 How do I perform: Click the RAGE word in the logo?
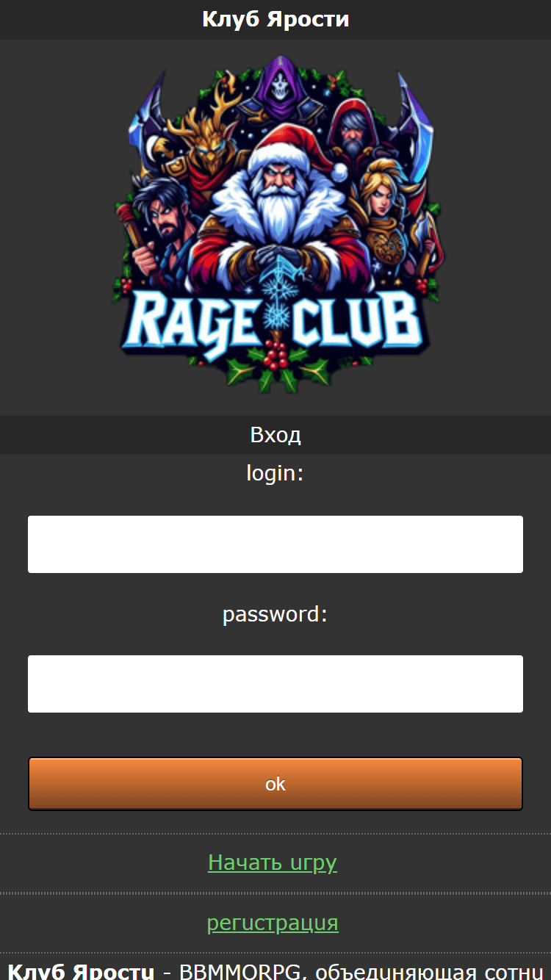point(193,321)
